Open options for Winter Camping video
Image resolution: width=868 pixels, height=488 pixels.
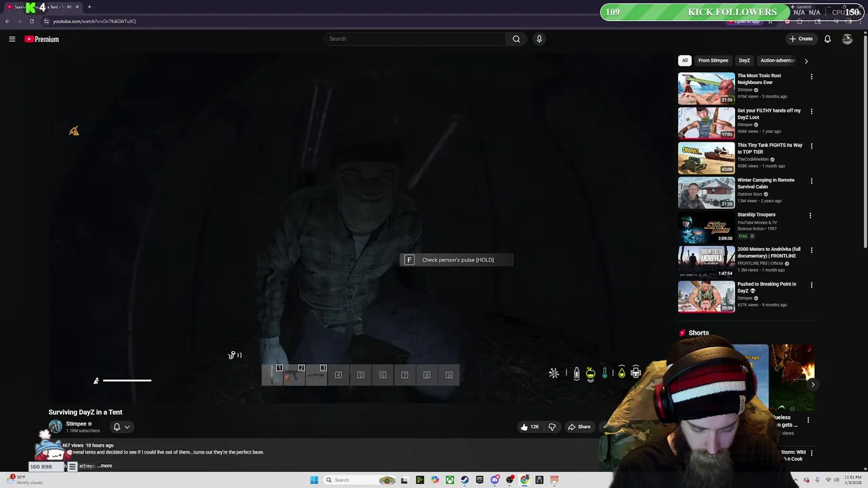tap(811, 181)
